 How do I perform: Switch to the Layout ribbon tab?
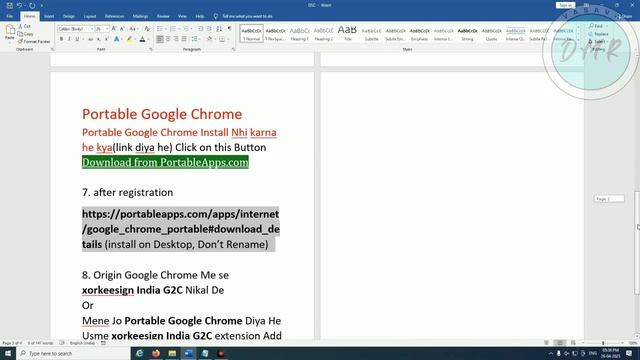pyautogui.click(x=90, y=16)
